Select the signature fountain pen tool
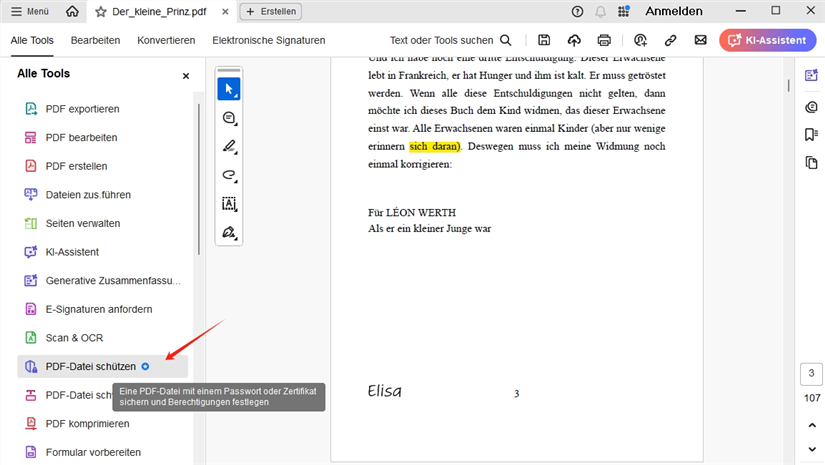 click(229, 232)
